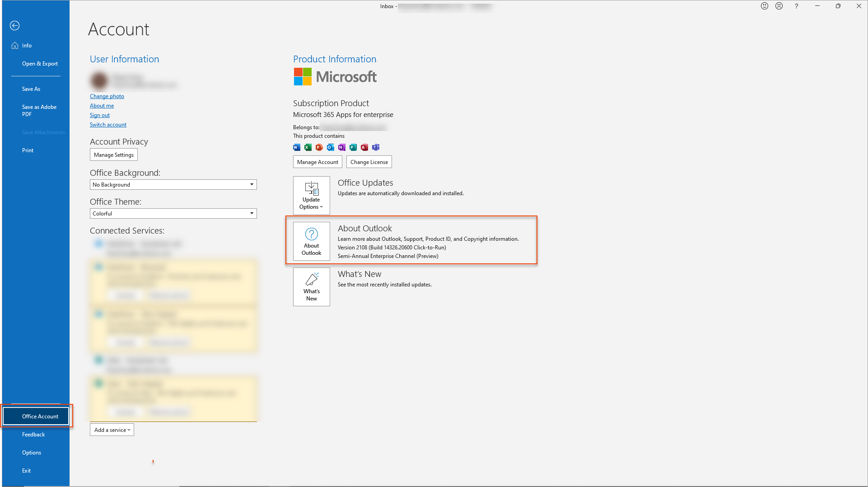This screenshot has width=868, height=487.
Task: Click the back arrow icon
Action: pos(14,26)
